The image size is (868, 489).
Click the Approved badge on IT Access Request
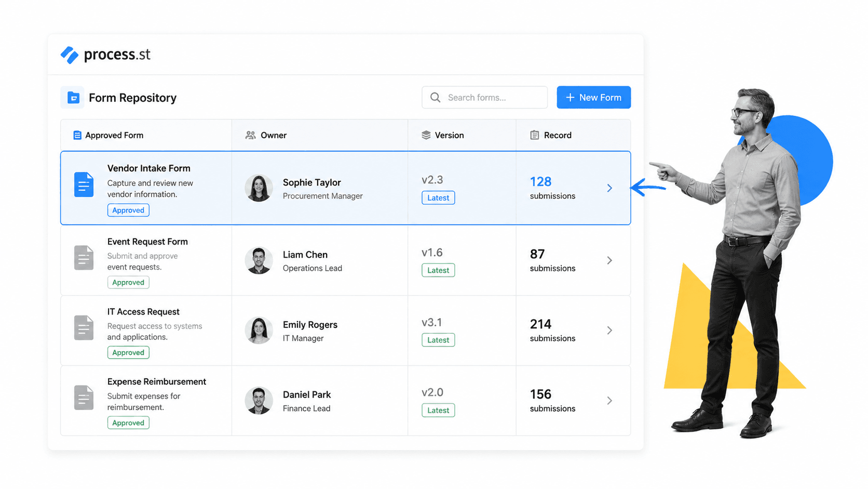pyautogui.click(x=128, y=352)
